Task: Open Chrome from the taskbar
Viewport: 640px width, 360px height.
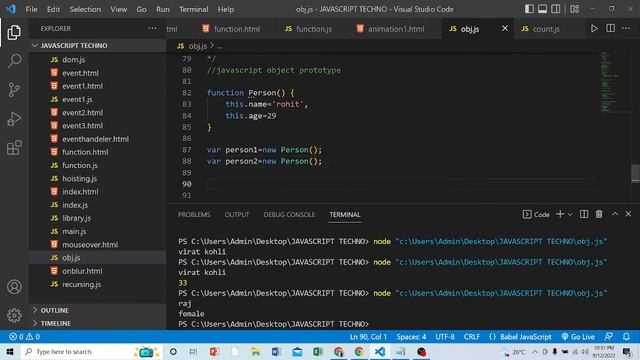Action: pyautogui.click(x=359, y=351)
